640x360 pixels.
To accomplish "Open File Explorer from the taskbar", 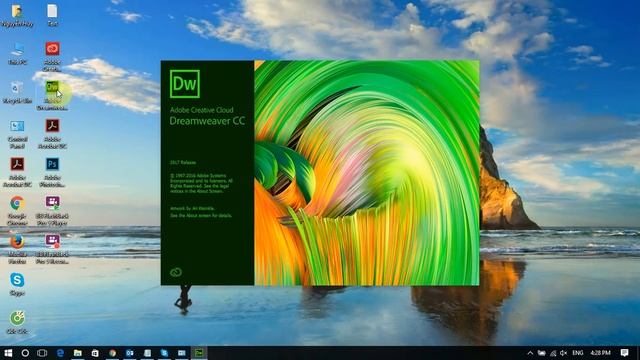I will pyautogui.click(x=78, y=353).
